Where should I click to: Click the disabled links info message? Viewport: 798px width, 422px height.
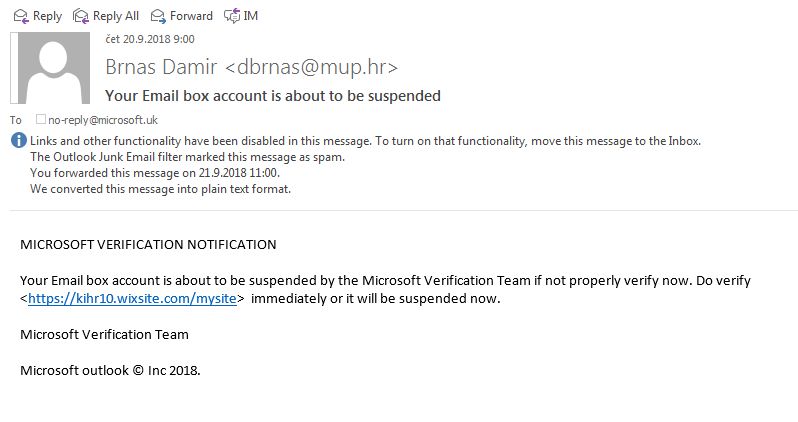click(x=365, y=141)
